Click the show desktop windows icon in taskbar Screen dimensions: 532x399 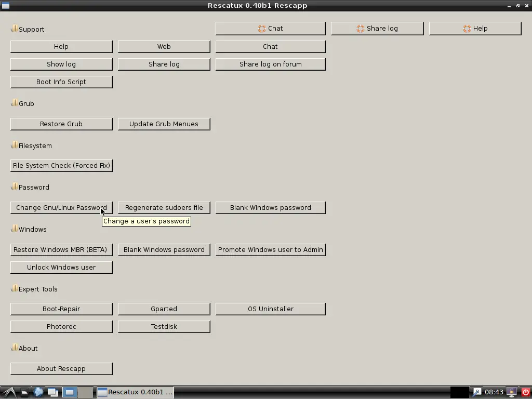53,392
